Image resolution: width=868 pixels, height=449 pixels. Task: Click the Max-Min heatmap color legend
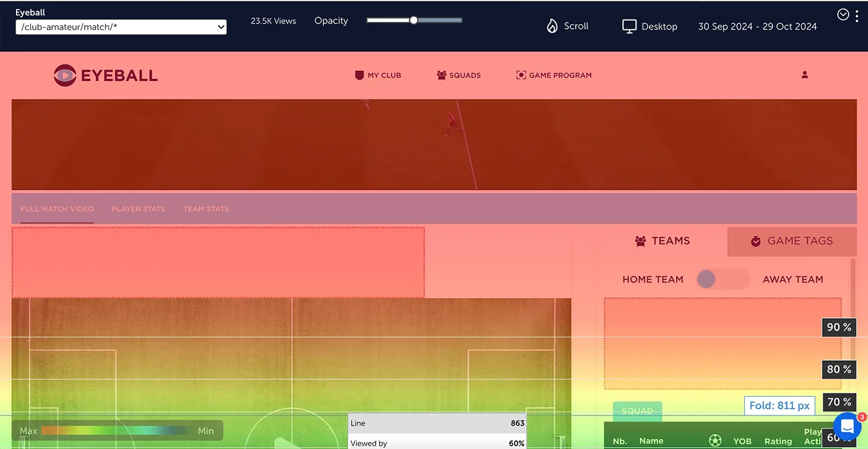tap(117, 431)
